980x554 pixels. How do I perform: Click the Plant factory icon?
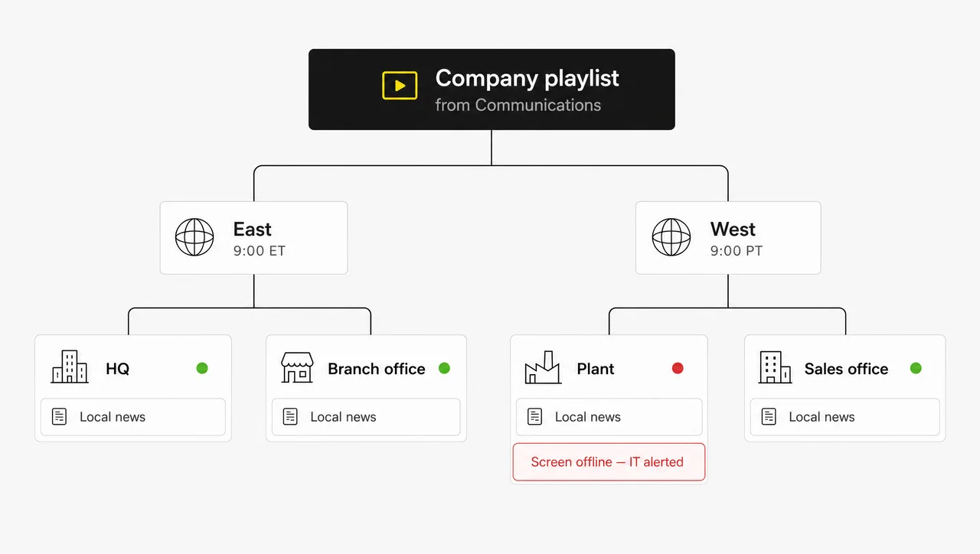point(543,367)
